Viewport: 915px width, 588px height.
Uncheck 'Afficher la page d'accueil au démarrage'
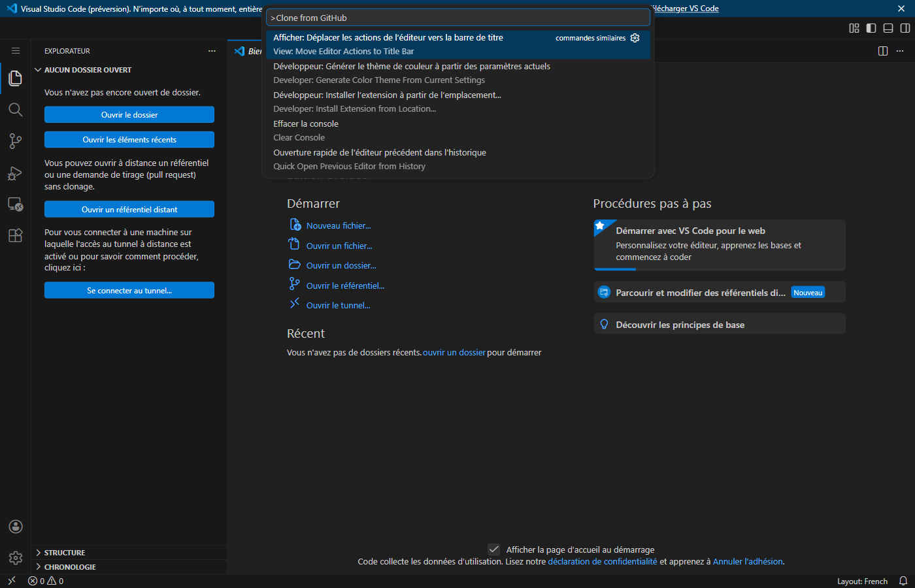click(x=494, y=549)
